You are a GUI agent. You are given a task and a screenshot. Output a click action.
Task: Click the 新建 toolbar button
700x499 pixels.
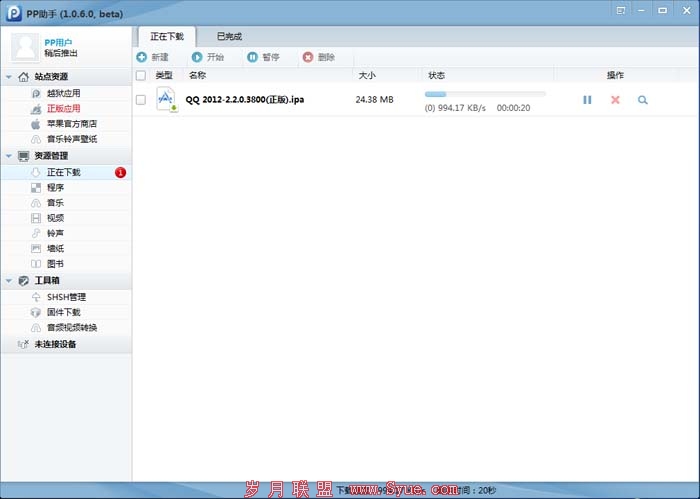pos(153,57)
